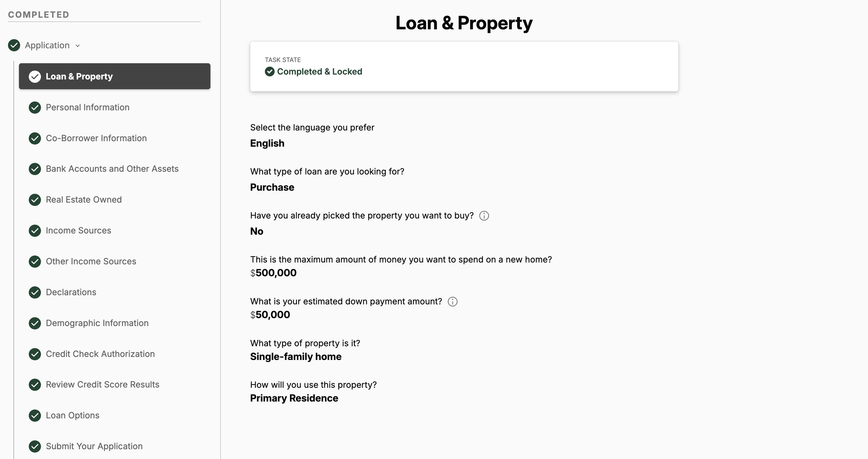
Task: Open Demographic Information step
Action: (97, 323)
